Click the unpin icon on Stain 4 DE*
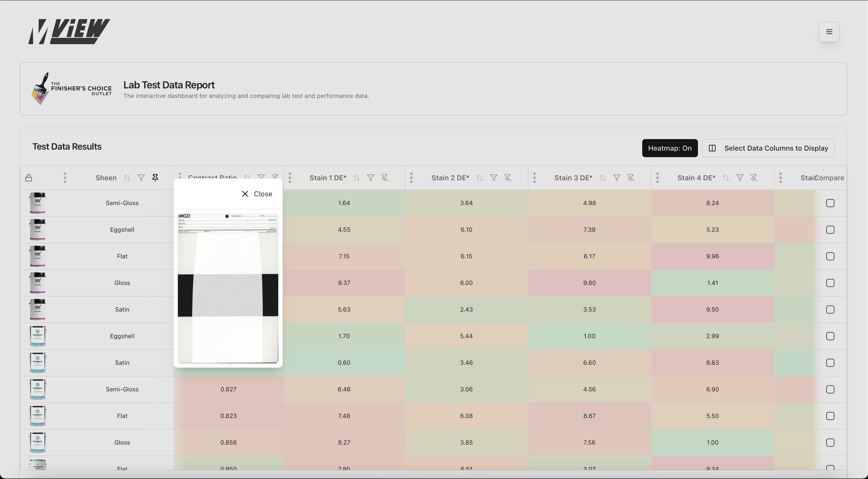The width and height of the screenshot is (868, 479). coord(754,177)
